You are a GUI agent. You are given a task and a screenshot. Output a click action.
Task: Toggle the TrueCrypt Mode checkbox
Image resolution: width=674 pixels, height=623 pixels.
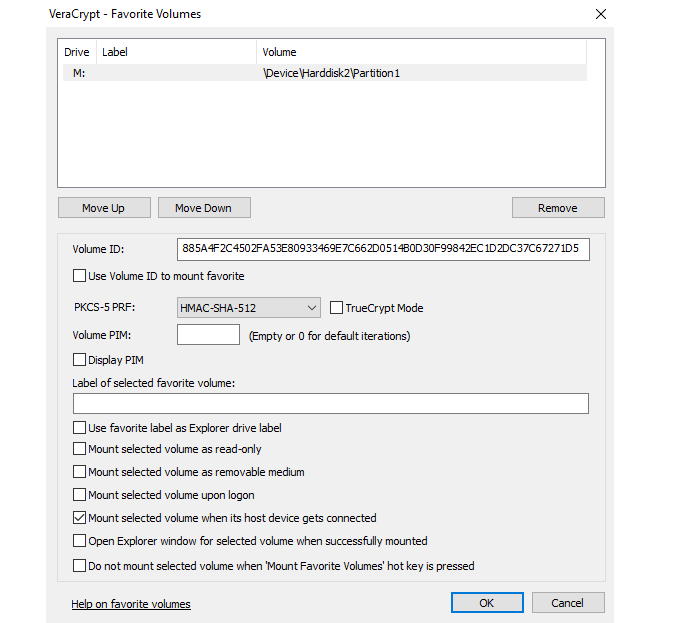point(337,308)
